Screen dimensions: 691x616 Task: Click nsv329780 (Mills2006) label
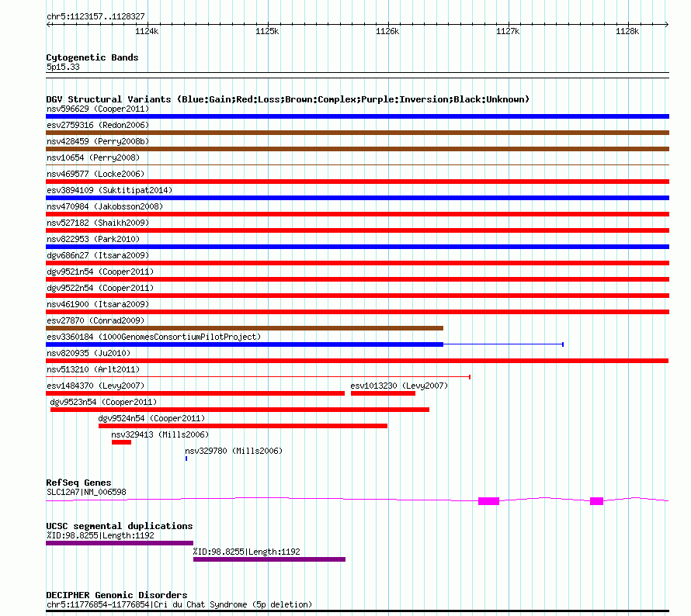point(234,451)
